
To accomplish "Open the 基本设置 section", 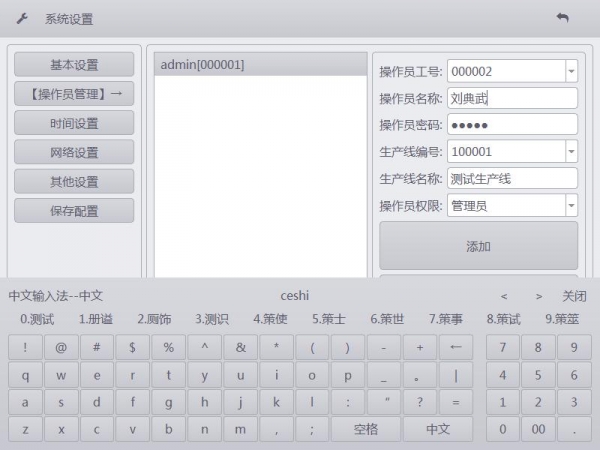I will [x=74, y=65].
